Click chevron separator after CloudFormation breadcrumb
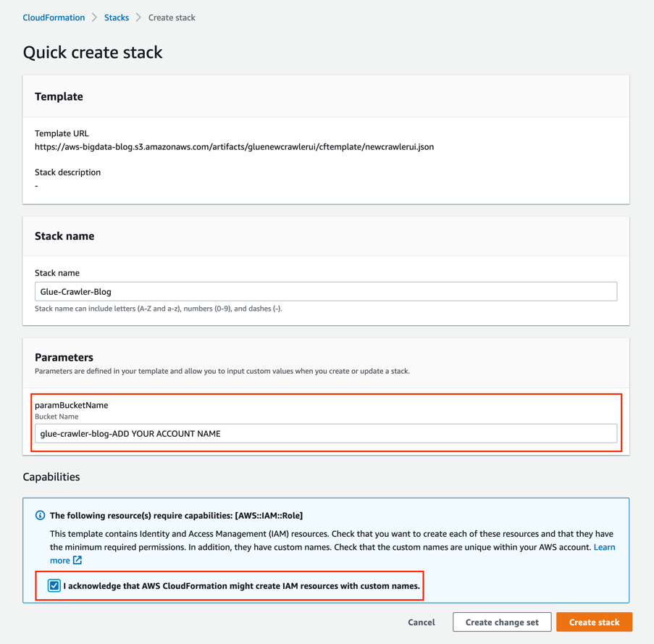Viewport: 654px width, 644px height. click(x=95, y=17)
